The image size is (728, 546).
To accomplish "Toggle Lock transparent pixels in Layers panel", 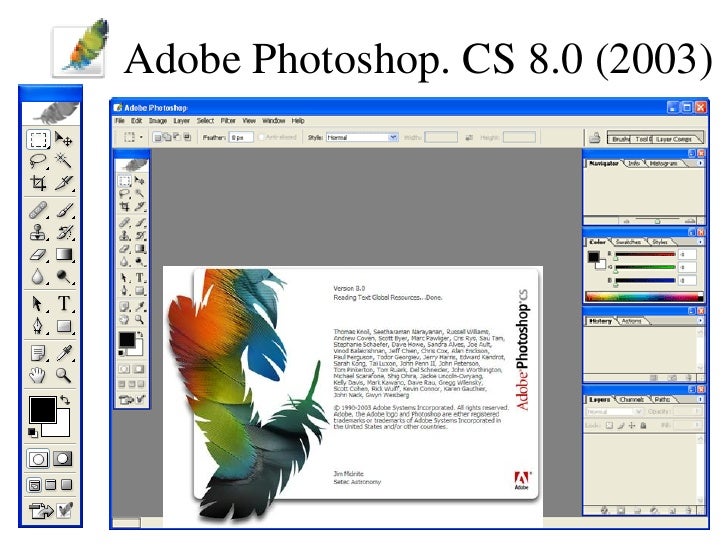I will pos(609,425).
